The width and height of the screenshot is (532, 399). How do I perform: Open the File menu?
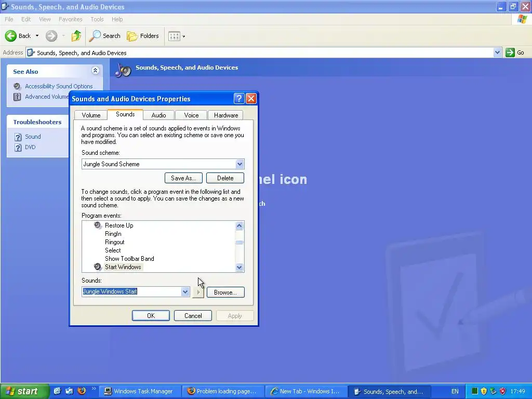9,19
